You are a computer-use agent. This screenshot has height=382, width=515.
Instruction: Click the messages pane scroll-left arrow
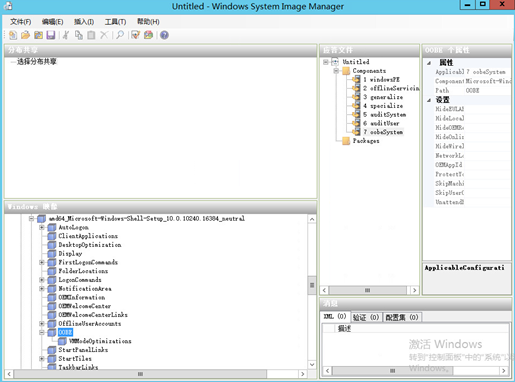pyautogui.click(x=327, y=370)
